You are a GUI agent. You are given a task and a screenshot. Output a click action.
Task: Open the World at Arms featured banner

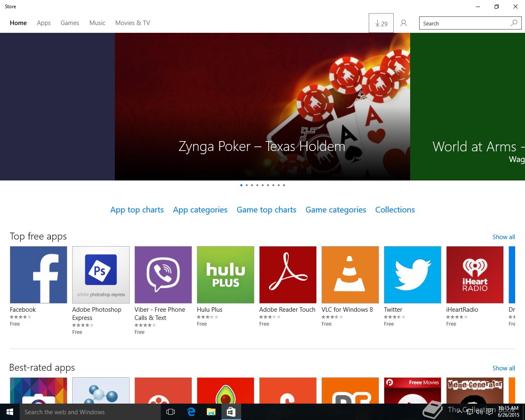point(468,107)
